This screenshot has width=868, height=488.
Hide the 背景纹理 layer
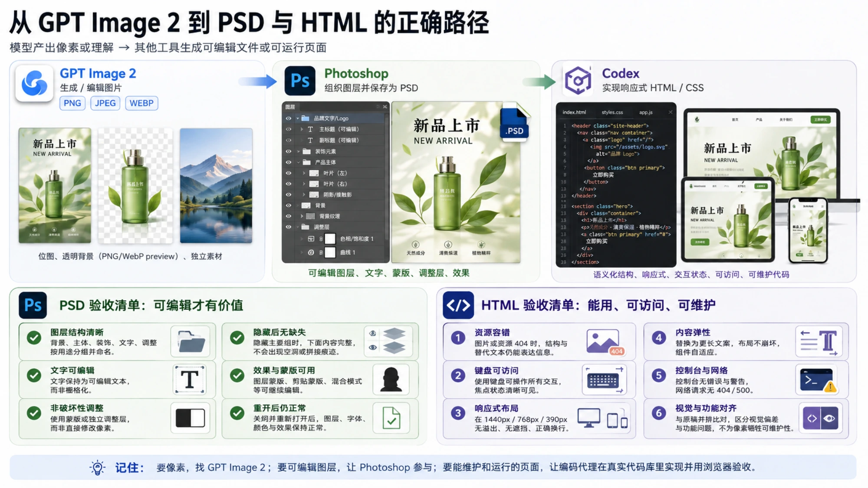click(289, 216)
